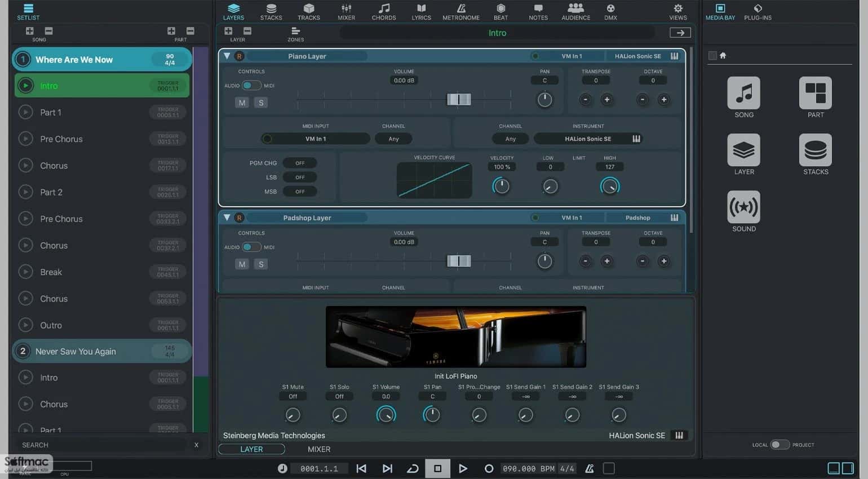
Task: Select the Media Bay tab
Action: point(720,12)
